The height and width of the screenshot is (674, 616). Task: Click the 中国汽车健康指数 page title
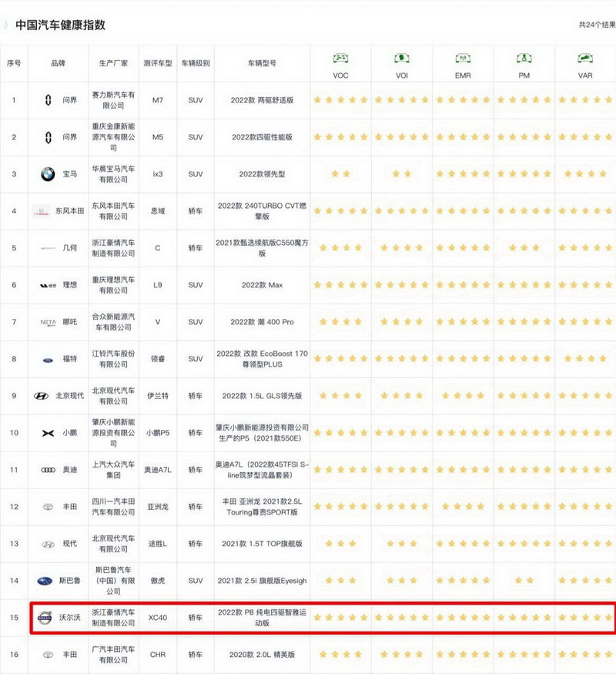[61, 25]
